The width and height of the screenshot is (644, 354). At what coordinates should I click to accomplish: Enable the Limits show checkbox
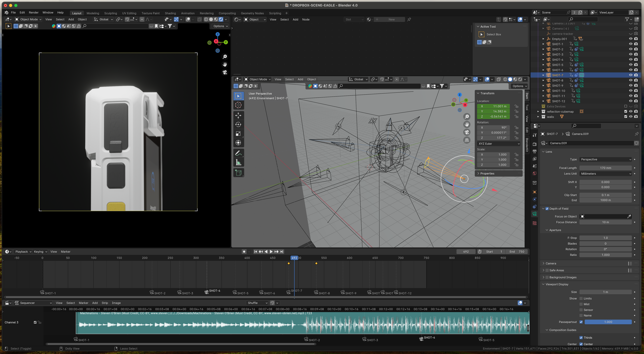(x=581, y=298)
